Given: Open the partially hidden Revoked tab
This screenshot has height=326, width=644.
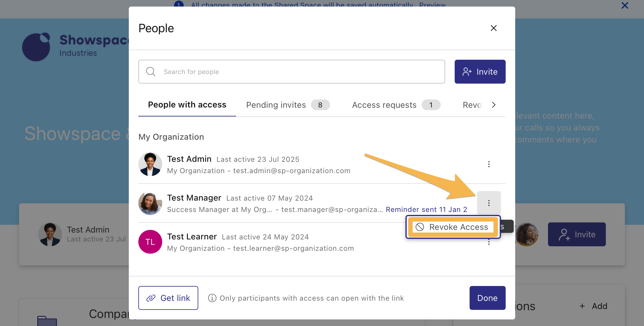Looking at the screenshot, I should tap(472, 105).
